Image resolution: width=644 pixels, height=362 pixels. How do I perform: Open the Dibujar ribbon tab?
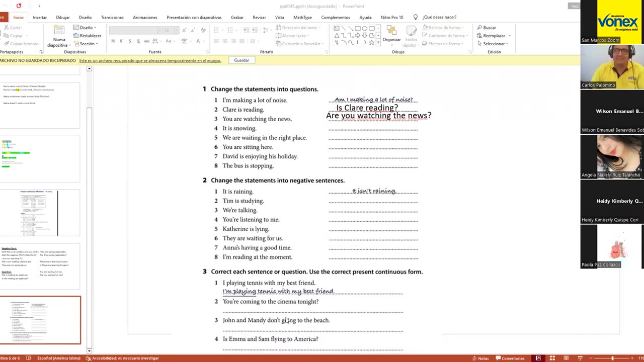pyautogui.click(x=63, y=17)
